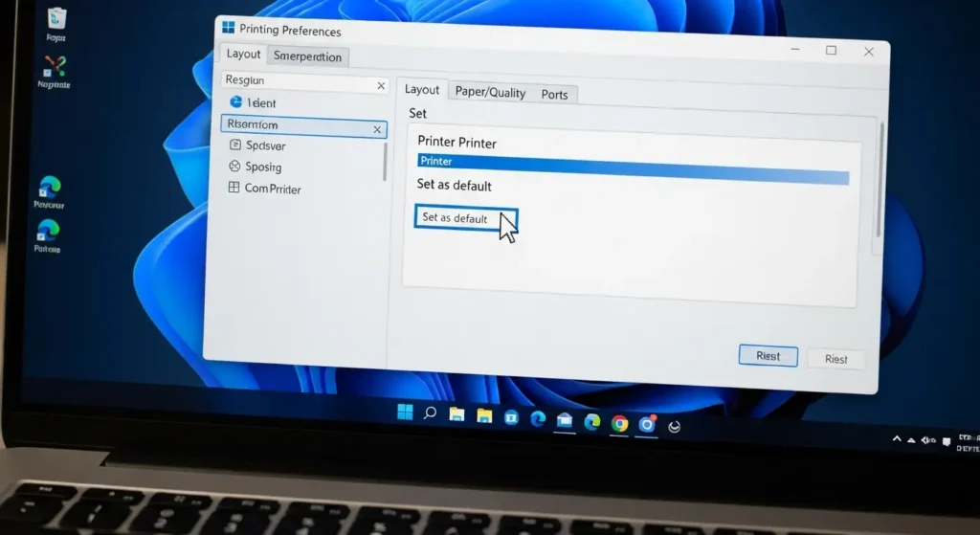Select the Ident item in the left list
Viewport: 980px width, 535px height.
253,102
